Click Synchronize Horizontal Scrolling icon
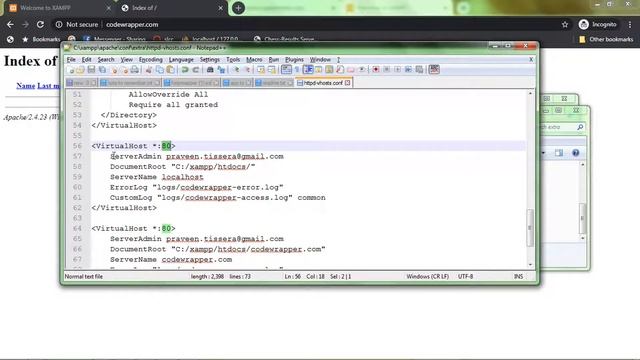The image size is (640, 360). [271, 70]
